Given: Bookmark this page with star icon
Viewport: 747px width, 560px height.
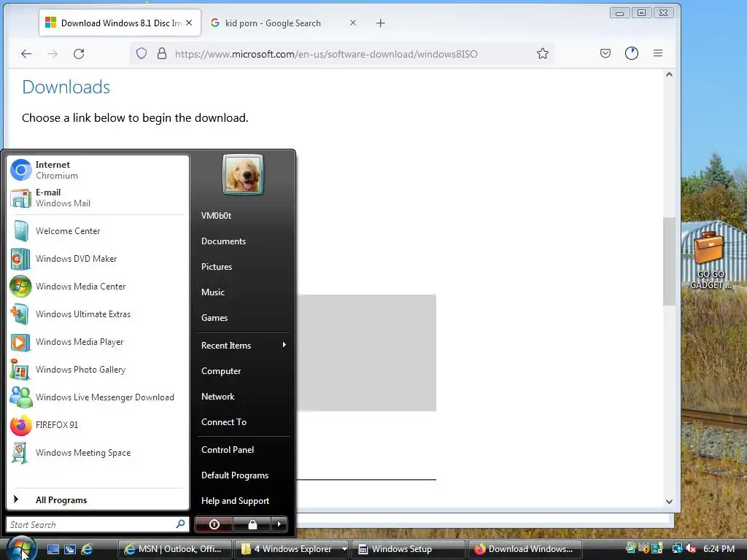Looking at the screenshot, I should [x=543, y=53].
